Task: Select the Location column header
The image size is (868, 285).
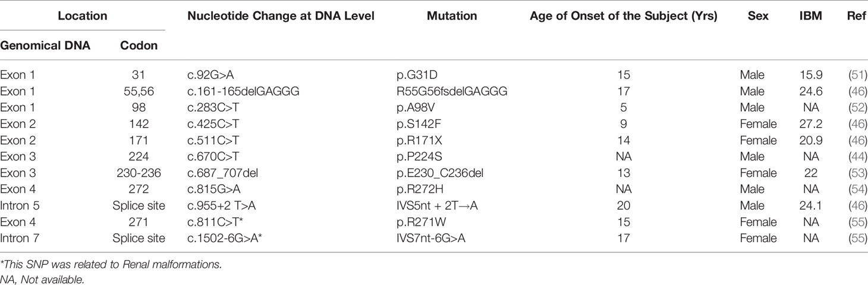Action: 82,17
